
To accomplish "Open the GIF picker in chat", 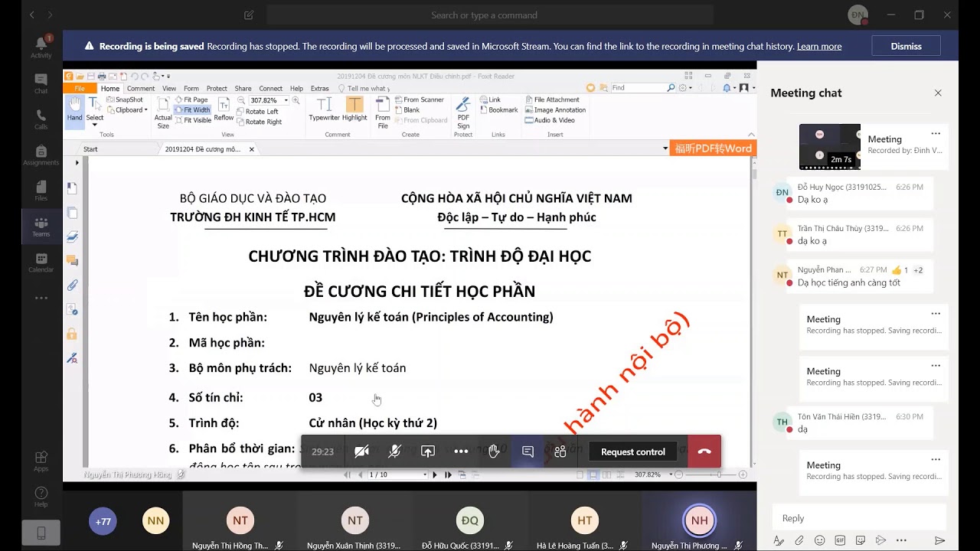I will (x=840, y=540).
